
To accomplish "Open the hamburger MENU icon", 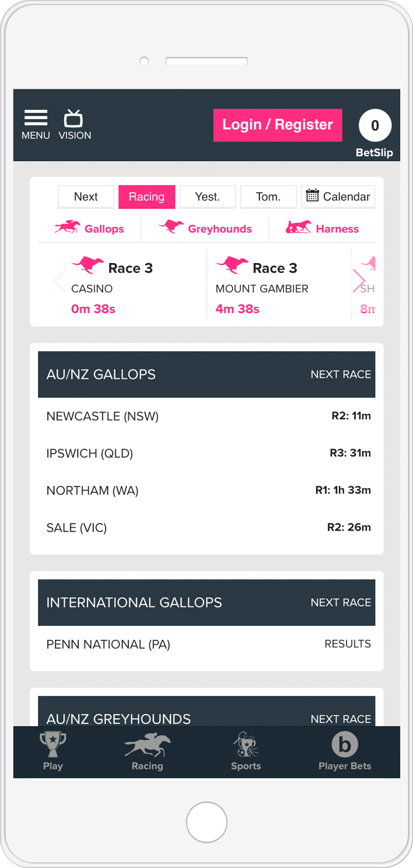I will [35, 118].
